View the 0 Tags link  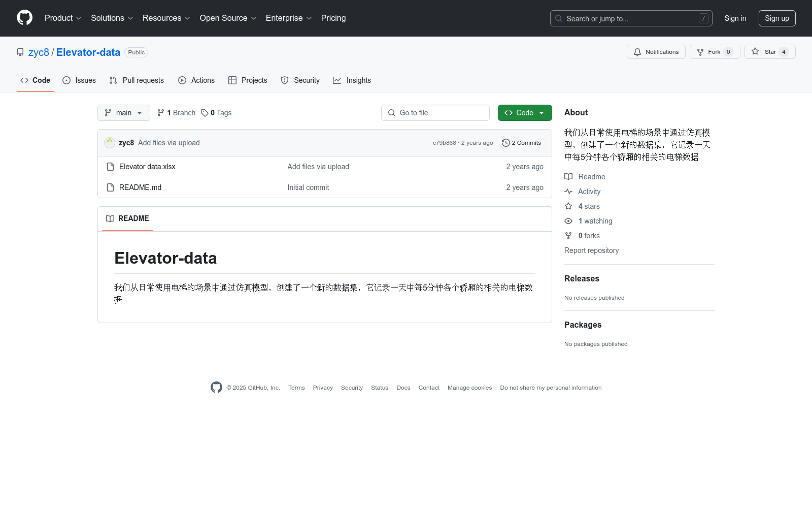(216, 113)
